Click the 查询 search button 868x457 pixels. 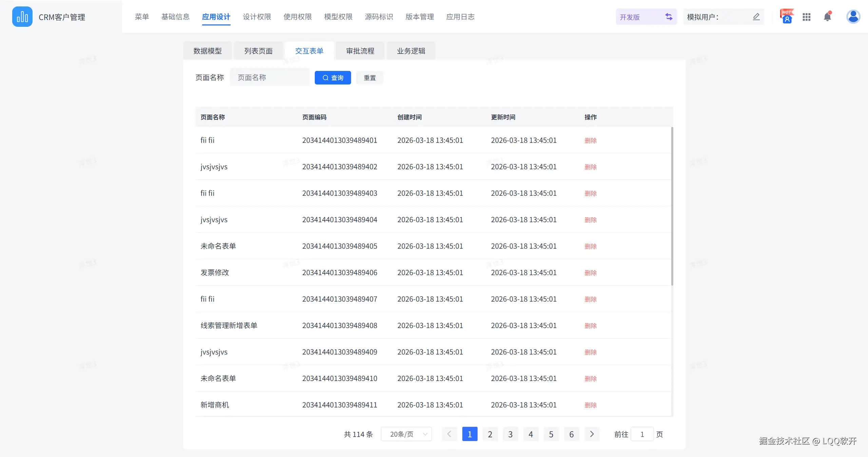pos(332,78)
